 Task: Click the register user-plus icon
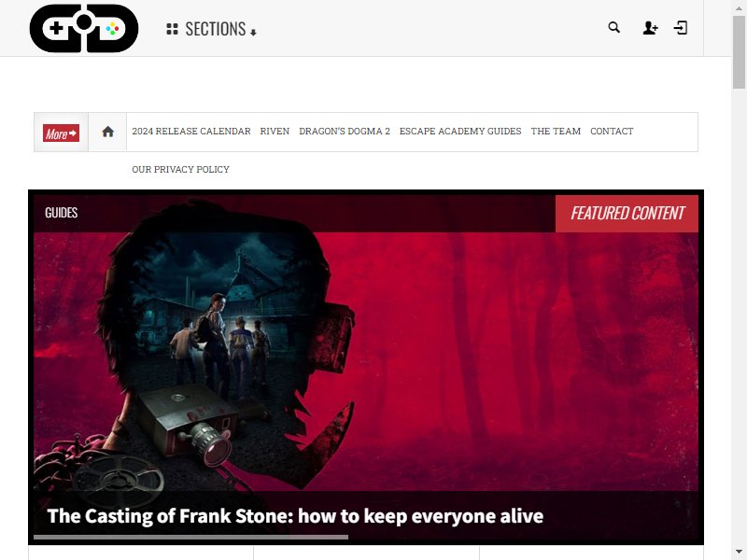click(650, 28)
